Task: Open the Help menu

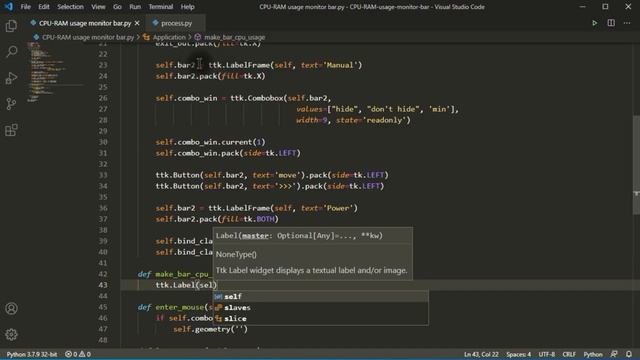Action: point(187,7)
